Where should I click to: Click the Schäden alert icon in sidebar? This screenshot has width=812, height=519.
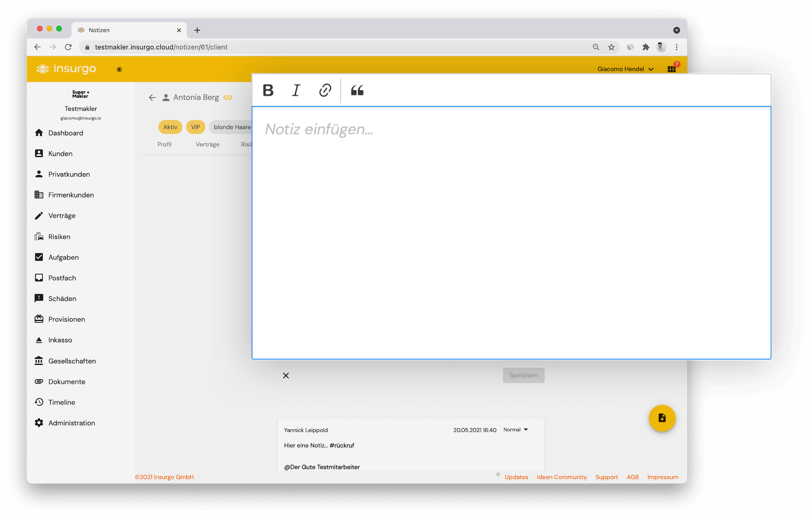click(39, 298)
